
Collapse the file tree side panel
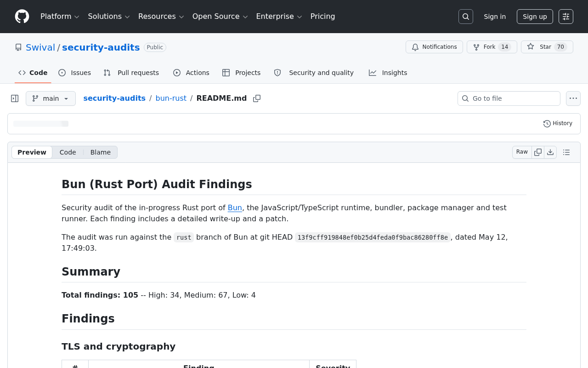15,98
